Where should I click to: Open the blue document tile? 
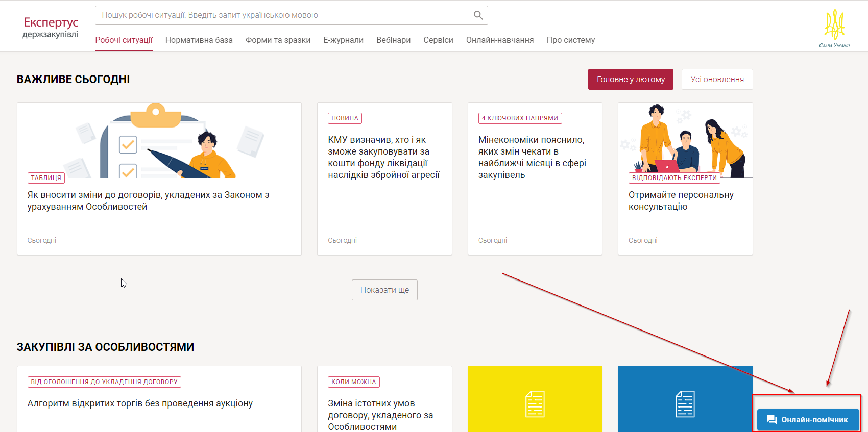(x=685, y=399)
